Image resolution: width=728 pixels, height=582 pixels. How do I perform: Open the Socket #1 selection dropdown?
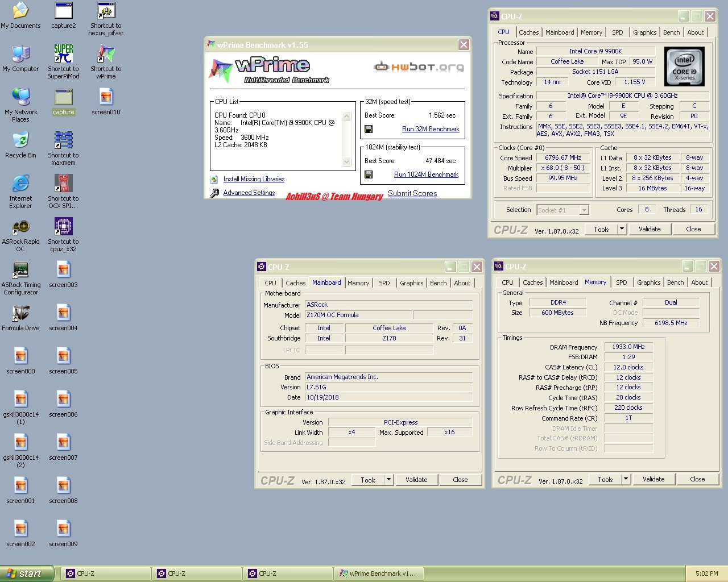[584, 210]
